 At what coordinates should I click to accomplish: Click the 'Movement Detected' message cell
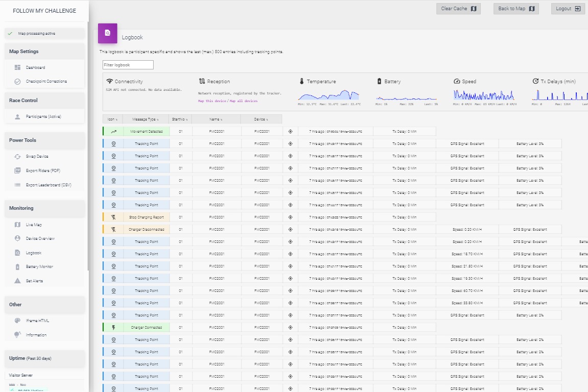pyautogui.click(x=146, y=132)
